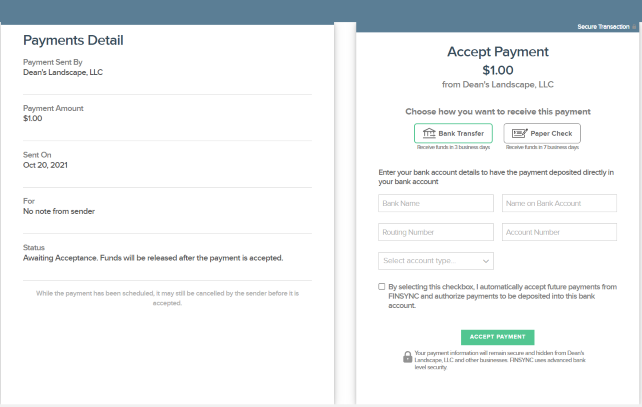Click the Secure Transaction lock icon
The height and width of the screenshot is (407, 642).
[634, 27]
